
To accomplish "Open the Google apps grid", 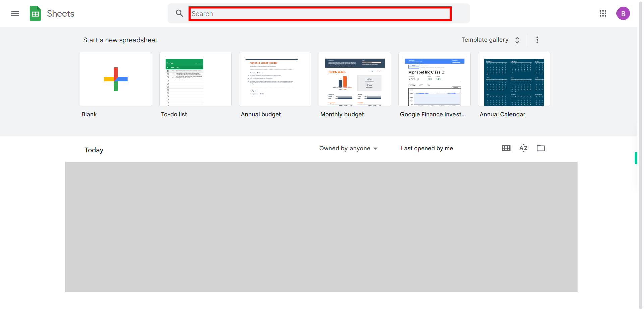I will click(x=603, y=13).
